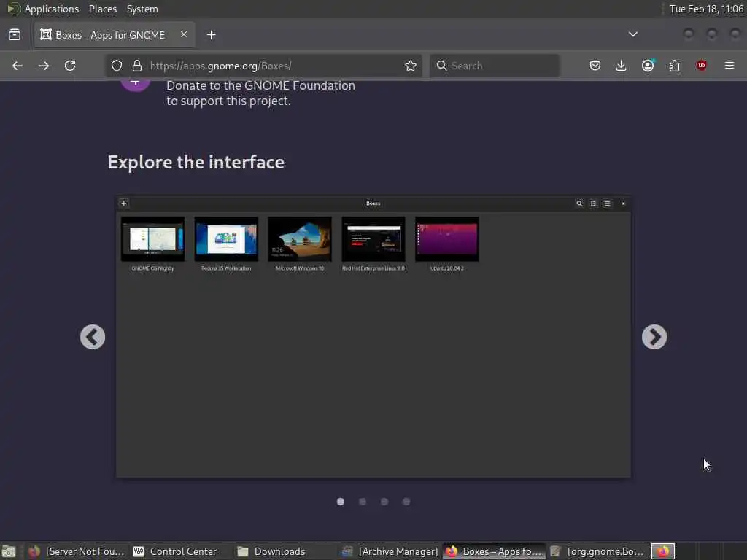Select the Boxes – Apps for GNOME tab
The image size is (747, 560).
tap(115, 35)
